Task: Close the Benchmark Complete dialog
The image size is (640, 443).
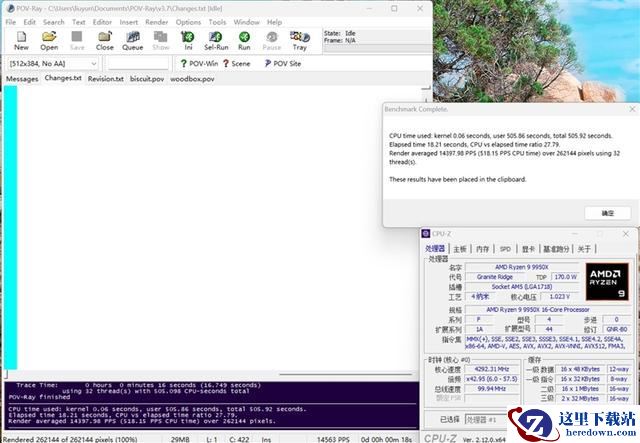Action: click(x=632, y=109)
